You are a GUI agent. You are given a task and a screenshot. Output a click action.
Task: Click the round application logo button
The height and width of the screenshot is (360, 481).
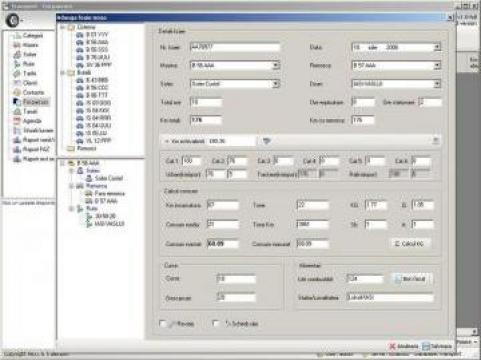tap(13, 21)
